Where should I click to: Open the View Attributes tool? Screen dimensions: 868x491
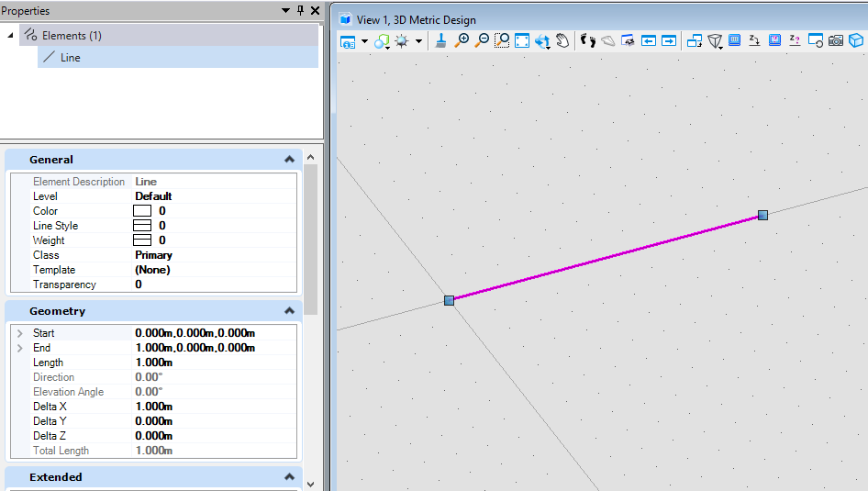(348, 41)
